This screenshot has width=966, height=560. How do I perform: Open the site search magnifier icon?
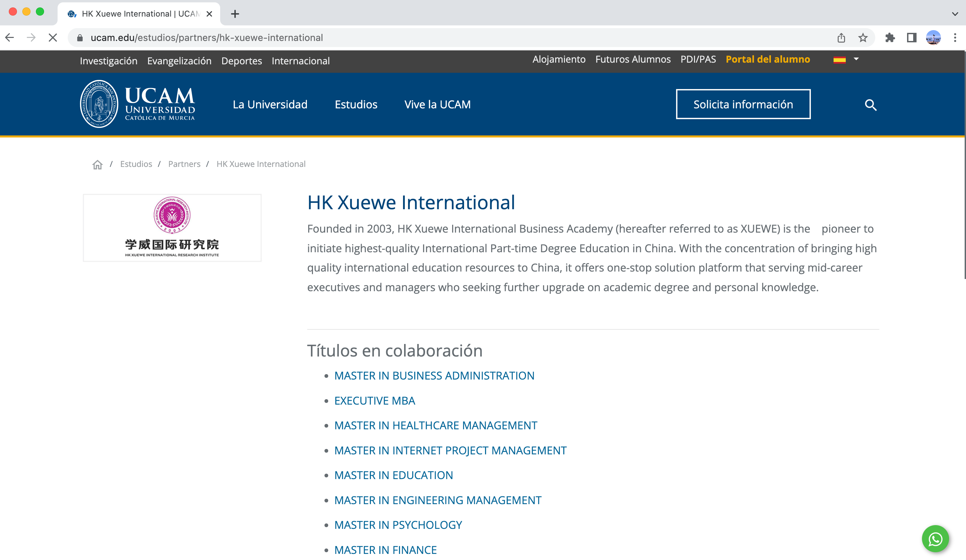pyautogui.click(x=870, y=105)
